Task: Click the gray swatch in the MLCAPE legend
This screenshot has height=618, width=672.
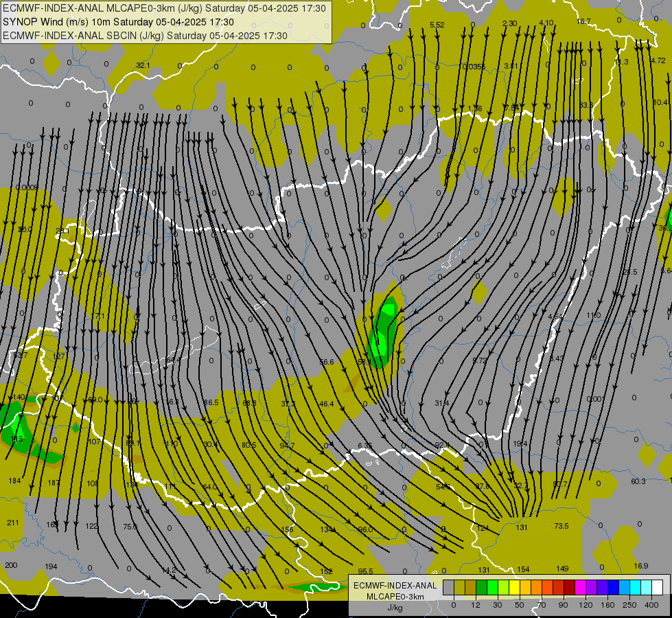Action: (448, 587)
